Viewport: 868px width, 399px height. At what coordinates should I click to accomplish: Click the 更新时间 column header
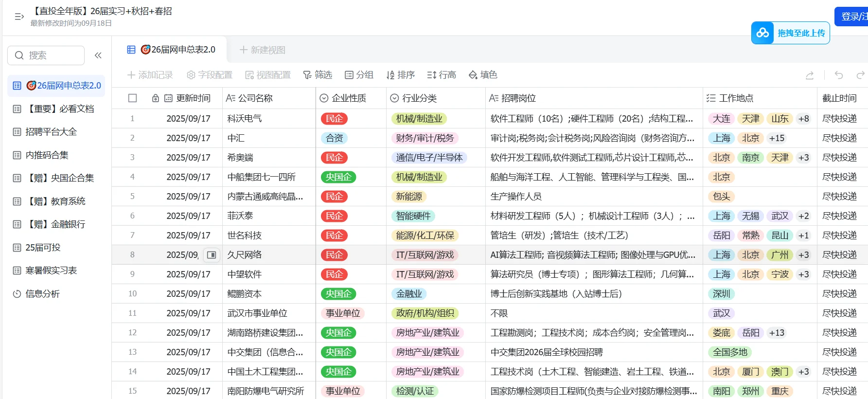193,98
